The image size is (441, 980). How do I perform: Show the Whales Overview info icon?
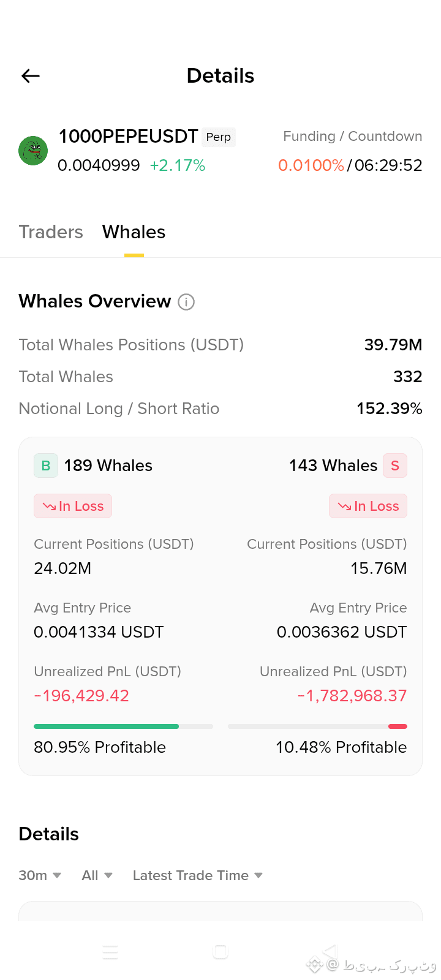click(x=186, y=302)
